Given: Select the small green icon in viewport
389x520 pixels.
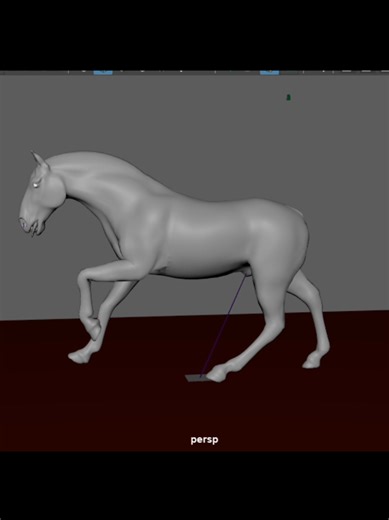Looking at the screenshot, I should 289,97.
